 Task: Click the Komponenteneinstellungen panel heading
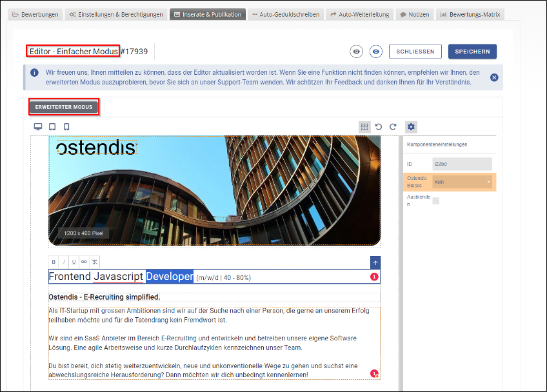point(437,144)
